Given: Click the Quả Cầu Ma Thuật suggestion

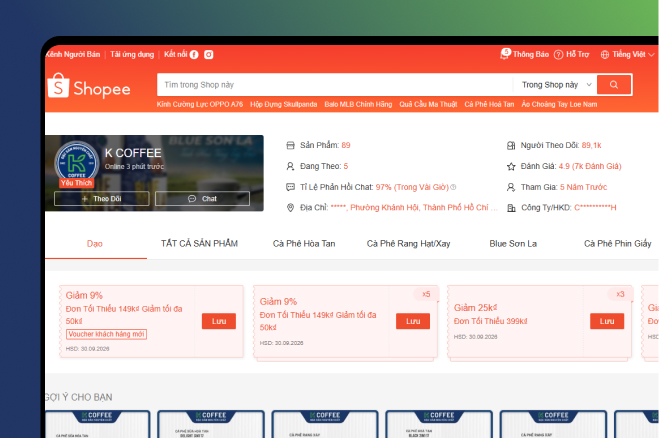Looking at the screenshot, I should (x=428, y=104).
